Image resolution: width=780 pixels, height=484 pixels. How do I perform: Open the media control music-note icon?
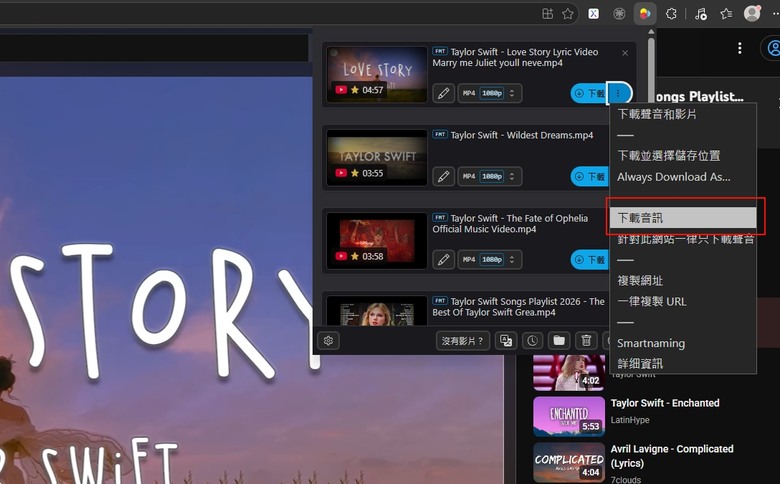[x=700, y=13]
